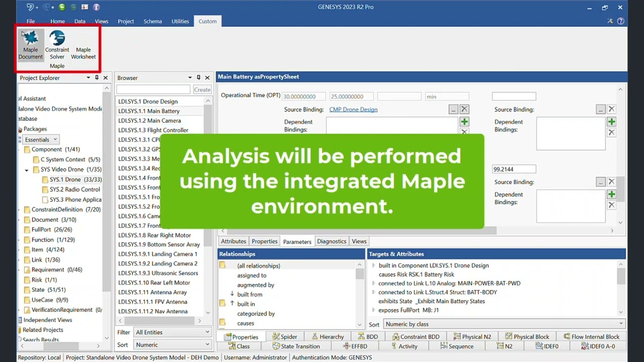Select the 'built from' relationship
The height and width of the screenshot is (362, 644).
click(x=250, y=295)
